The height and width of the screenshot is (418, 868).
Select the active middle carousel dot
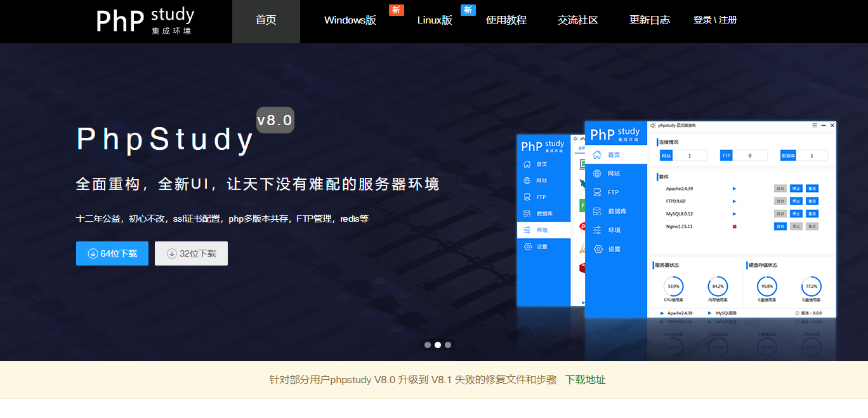click(x=438, y=345)
